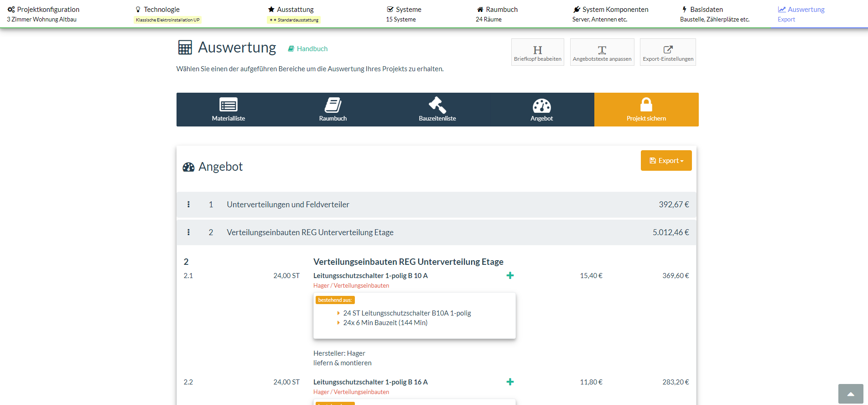The width and height of the screenshot is (868, 405).
Task: Collapse Verteilungseinbauten REG Unterverteilung Etage section
Action: point(310,232)
